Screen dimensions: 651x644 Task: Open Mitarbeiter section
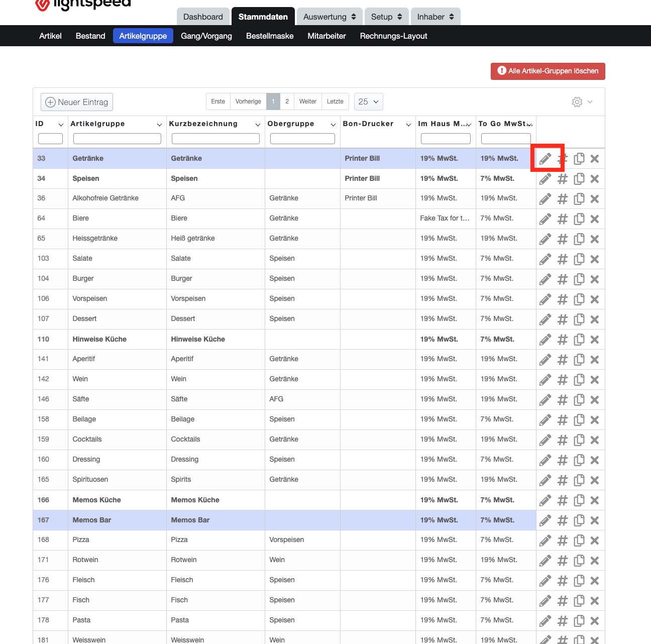click(327, 36)
